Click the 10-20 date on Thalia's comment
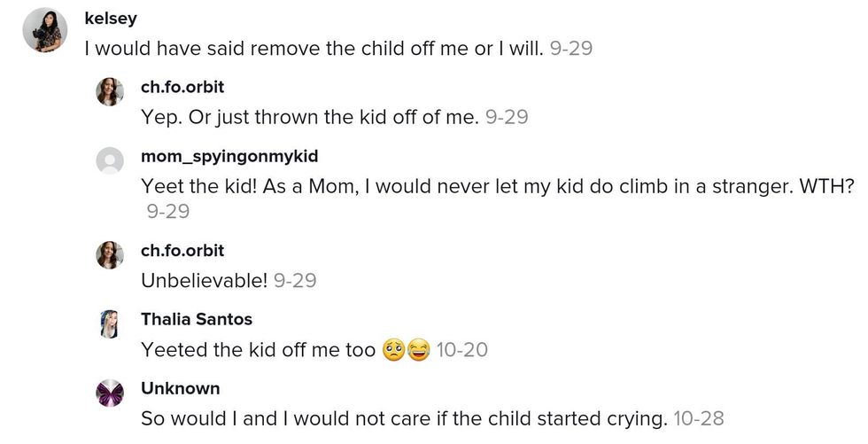This screenshot has width=868, height=444. [x=462, y=350]
